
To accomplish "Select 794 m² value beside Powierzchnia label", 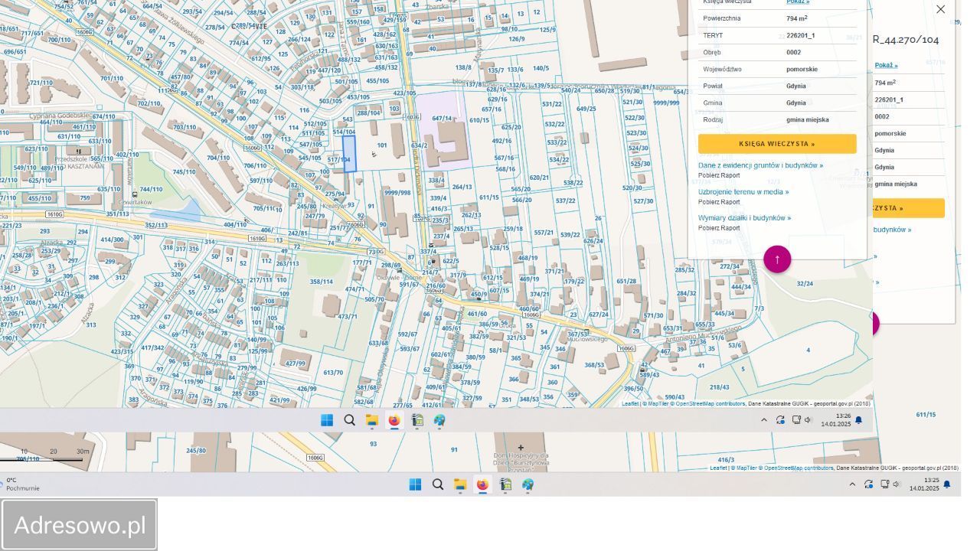I will [797, 18].
